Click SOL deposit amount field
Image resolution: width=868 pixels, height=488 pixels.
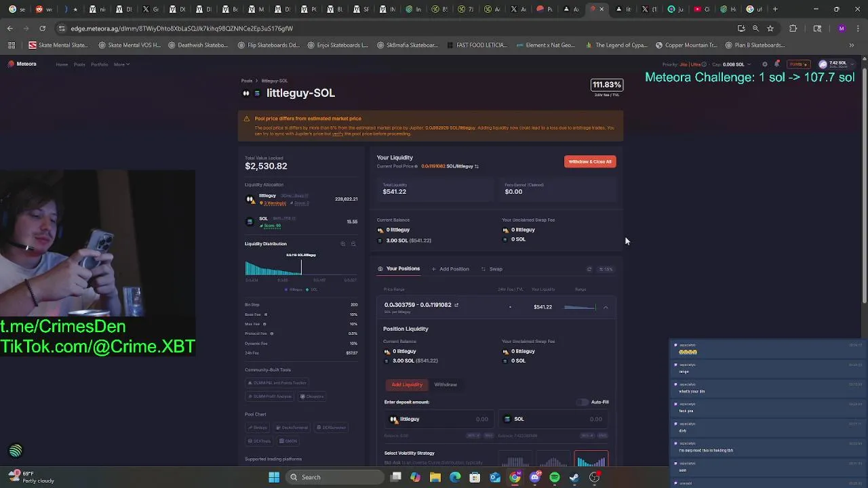coord(553,419)
